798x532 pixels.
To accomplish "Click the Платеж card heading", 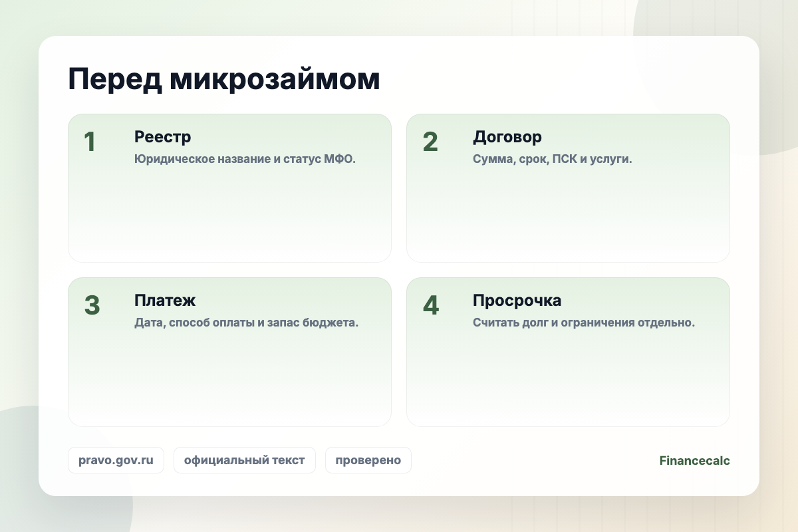I will coord(165,301).
